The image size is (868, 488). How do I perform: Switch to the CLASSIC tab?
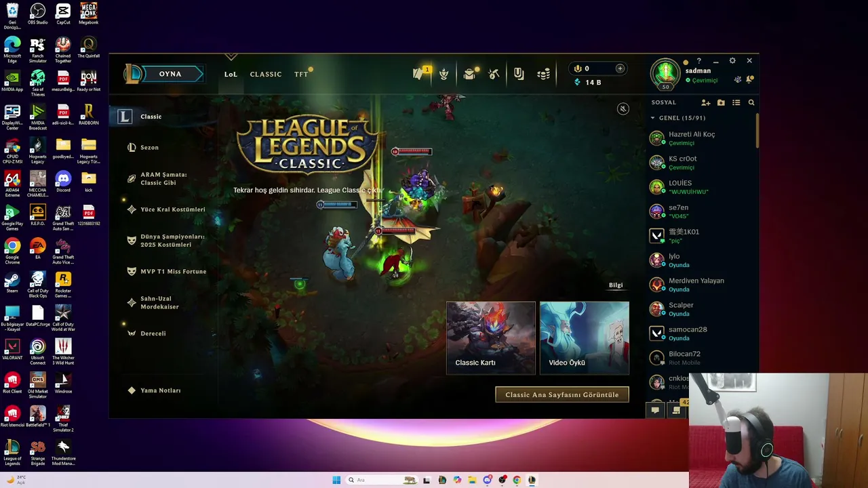pyautogui.click(x=266, y=75)
